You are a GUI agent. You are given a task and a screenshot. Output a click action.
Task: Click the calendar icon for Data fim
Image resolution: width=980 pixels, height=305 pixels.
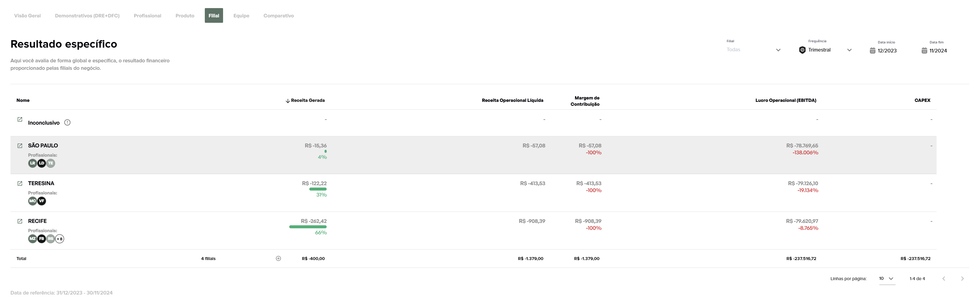tap(924, 51)
